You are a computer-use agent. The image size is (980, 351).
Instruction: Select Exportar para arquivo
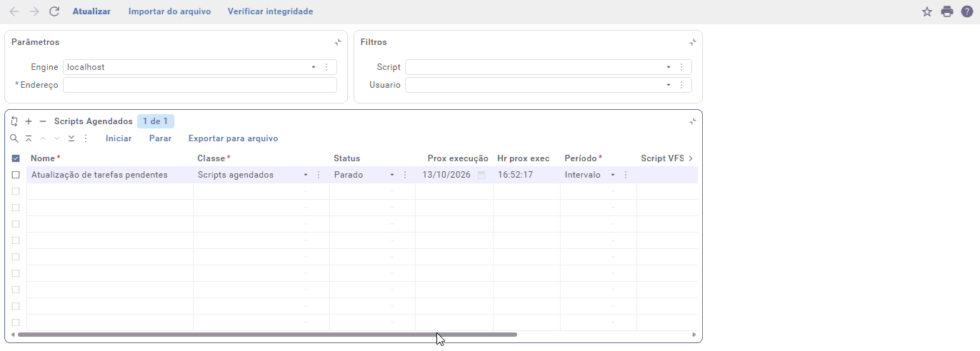[233, 138]
